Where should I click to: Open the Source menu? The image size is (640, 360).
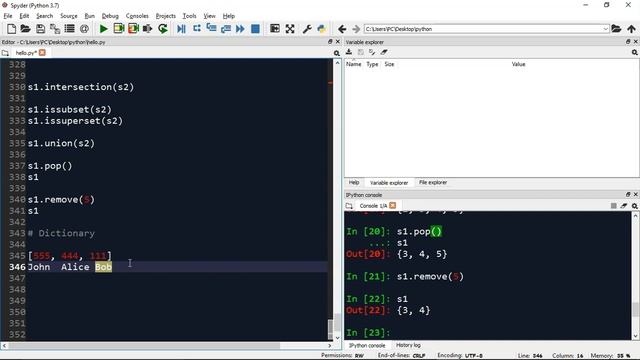69,16
